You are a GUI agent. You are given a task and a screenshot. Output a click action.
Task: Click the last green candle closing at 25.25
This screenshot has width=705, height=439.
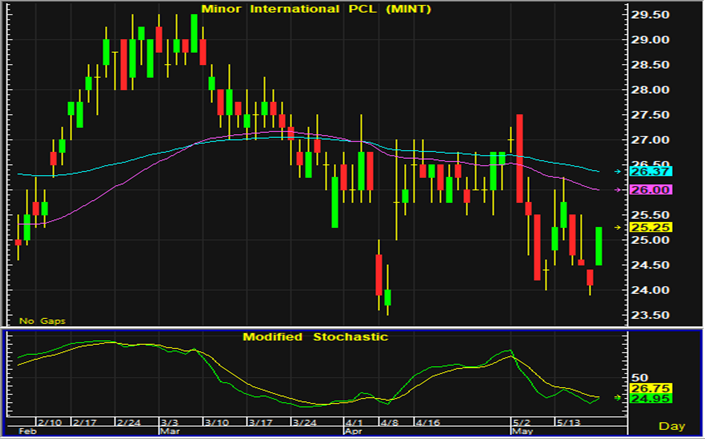click(x=598, y=246)
